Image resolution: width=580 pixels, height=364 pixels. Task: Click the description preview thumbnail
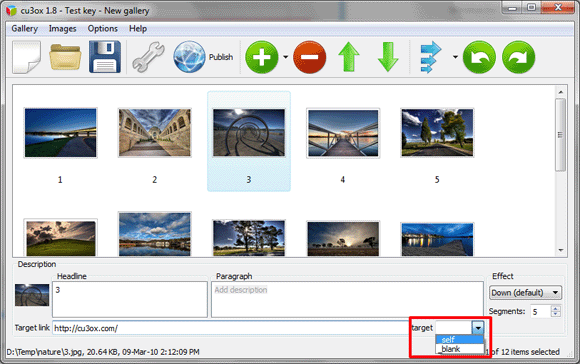[x=32, y=295]
